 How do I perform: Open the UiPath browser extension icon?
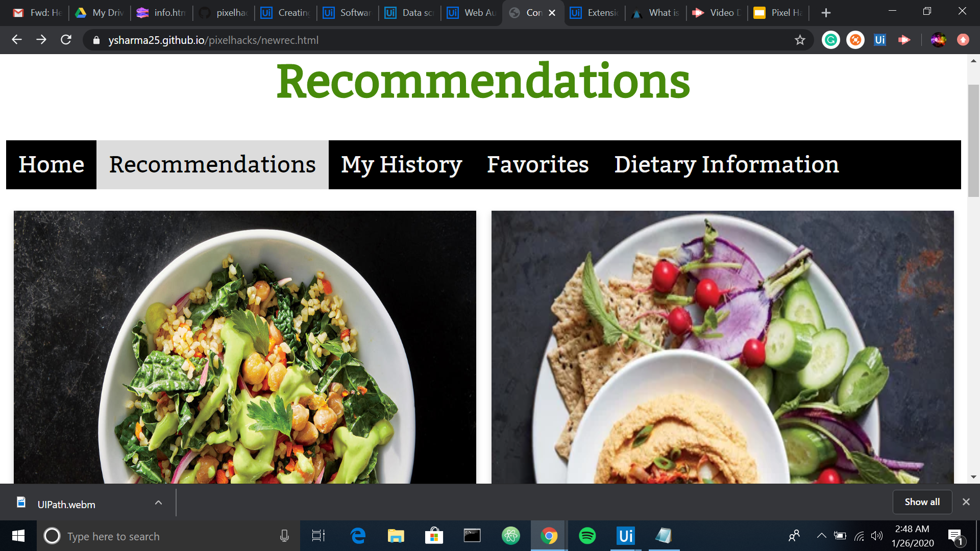click(879, 40)
